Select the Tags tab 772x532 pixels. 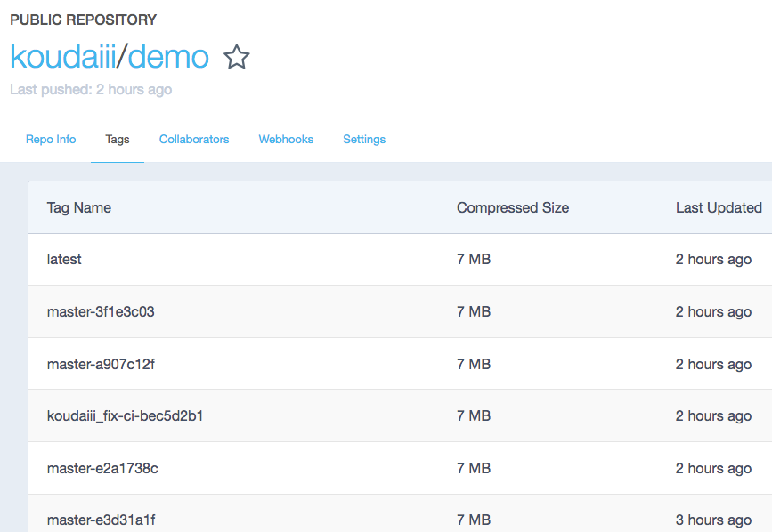tap(118, 139)
